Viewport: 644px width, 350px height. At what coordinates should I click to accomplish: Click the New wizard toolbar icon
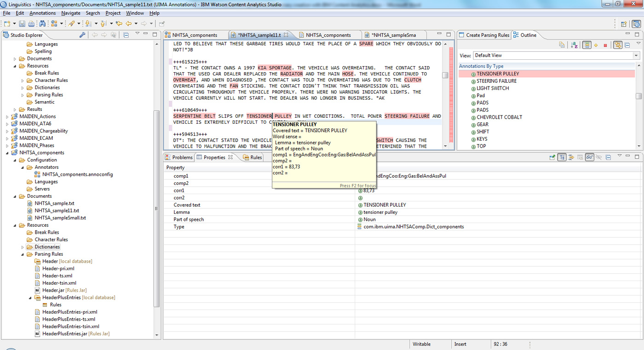click(7, 23)
